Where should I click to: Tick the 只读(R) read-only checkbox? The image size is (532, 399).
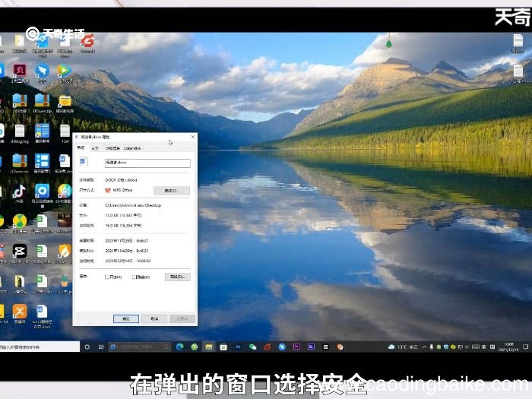107,277
